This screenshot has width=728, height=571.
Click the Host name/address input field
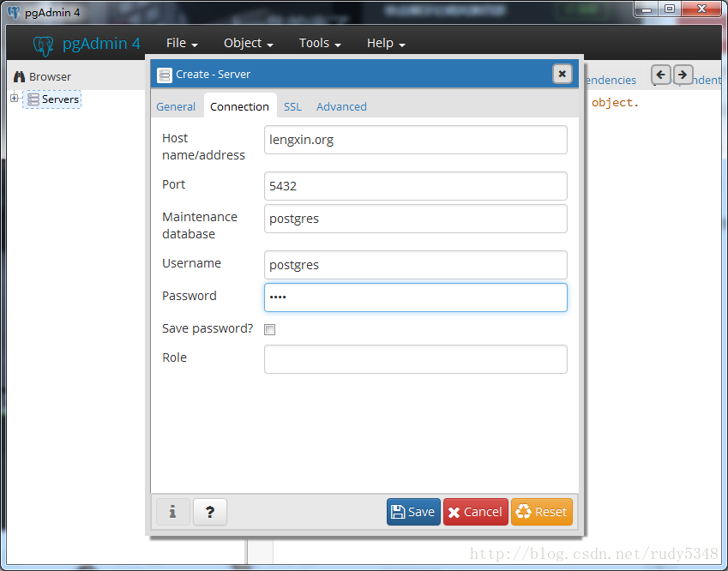point(416,140)
